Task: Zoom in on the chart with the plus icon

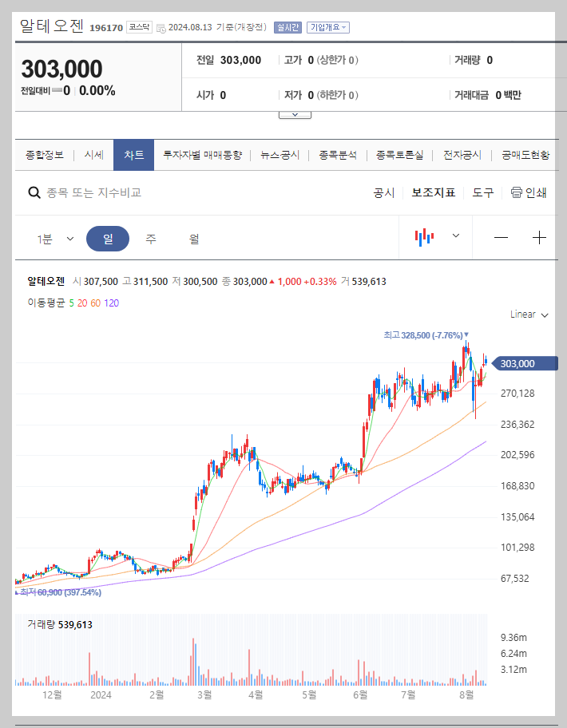Action: click(x=539, y=236)
